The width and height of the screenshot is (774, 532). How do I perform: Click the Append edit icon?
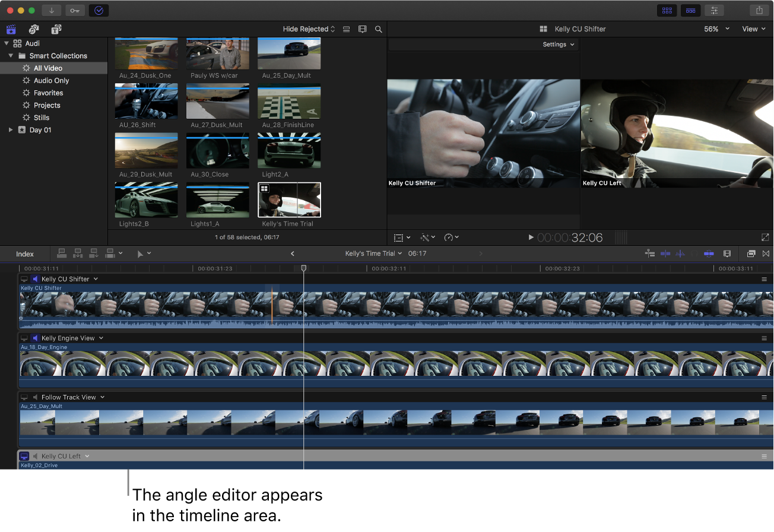pos(93,253)
